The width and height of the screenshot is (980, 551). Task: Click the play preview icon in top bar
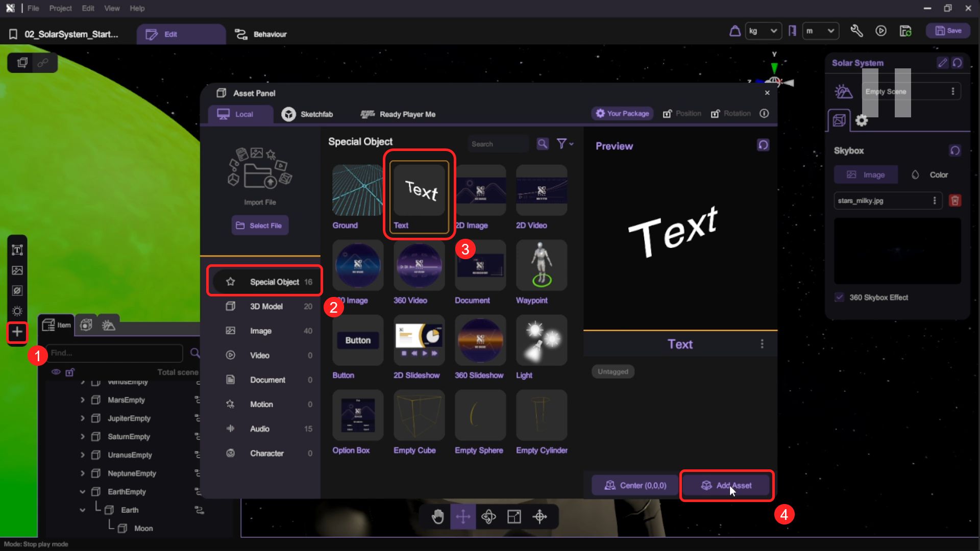[x=881, y=31]
